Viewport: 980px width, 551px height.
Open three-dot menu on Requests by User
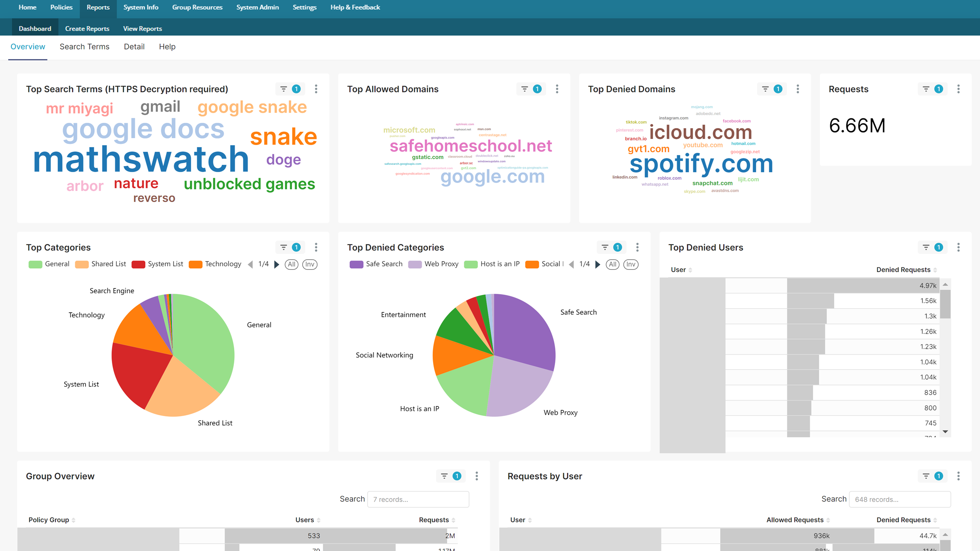(x=958, y=476)
